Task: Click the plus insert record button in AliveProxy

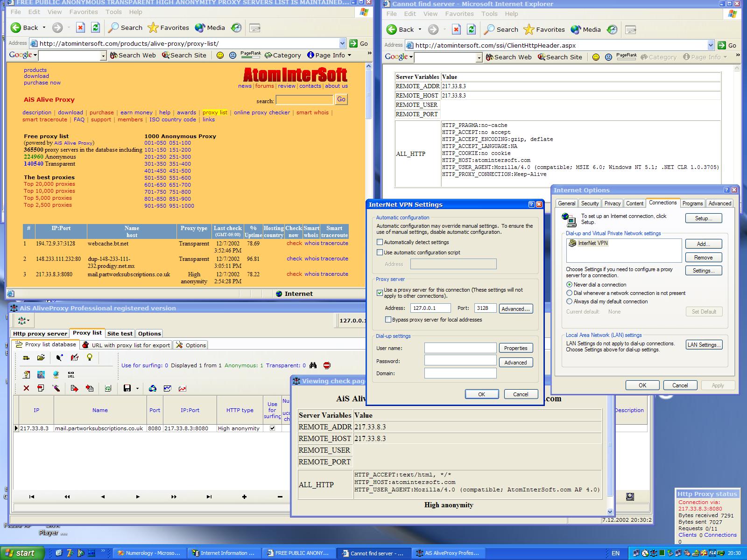Action: 244,497
